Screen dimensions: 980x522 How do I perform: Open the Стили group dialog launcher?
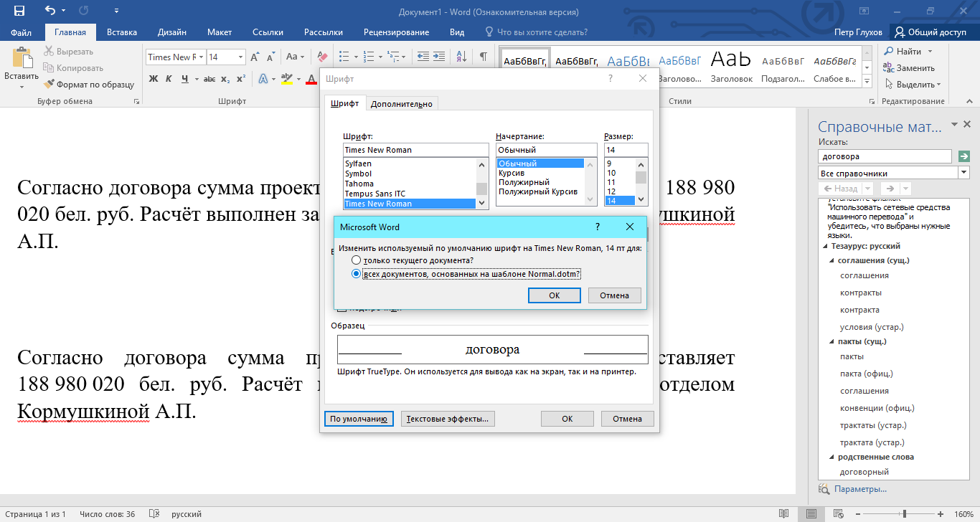pos(873,102)
